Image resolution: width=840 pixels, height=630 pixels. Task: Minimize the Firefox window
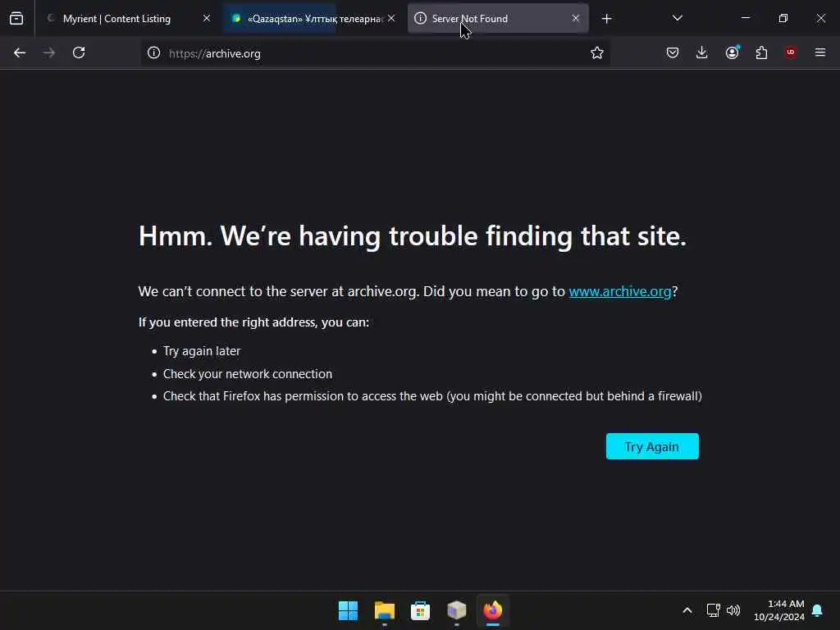pyautogui.click(x=746, y=18)
